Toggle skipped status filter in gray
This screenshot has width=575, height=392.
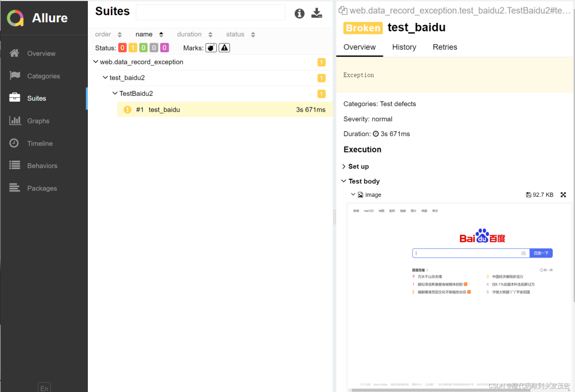pyautogui.click(x=154, y=48)
